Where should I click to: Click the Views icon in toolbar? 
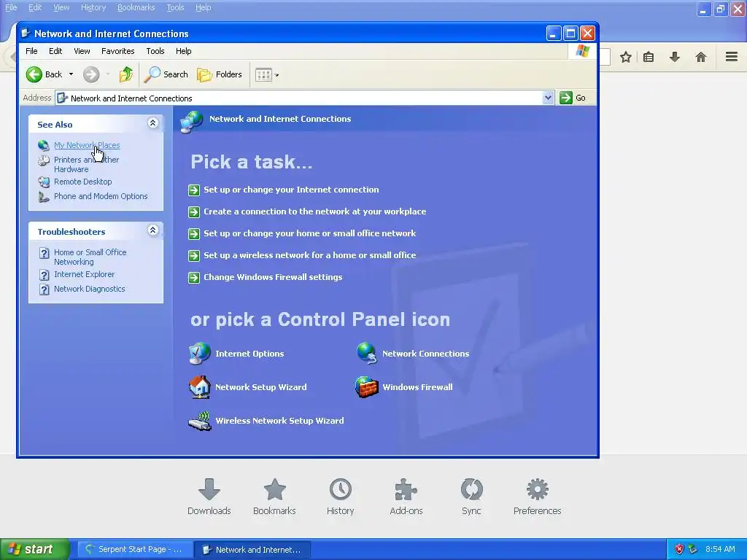(263, 75)
